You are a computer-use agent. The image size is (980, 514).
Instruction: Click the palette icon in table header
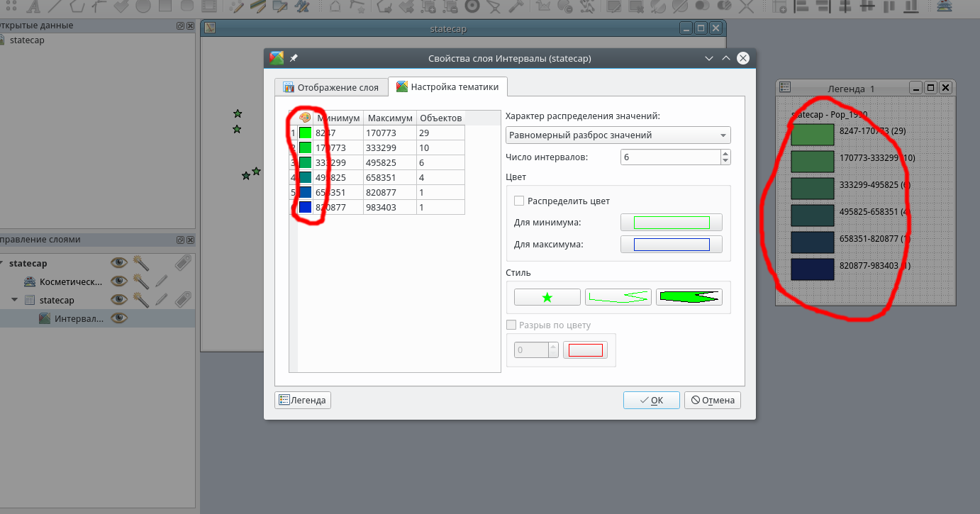click(305, 118)
